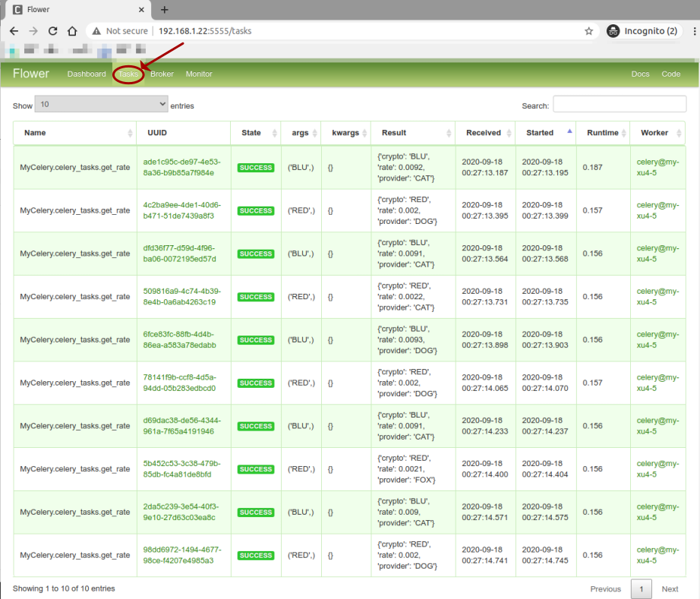Click the Previous pagination button
This screenshot has height=599, width=700.
click(x=605, y=589)
